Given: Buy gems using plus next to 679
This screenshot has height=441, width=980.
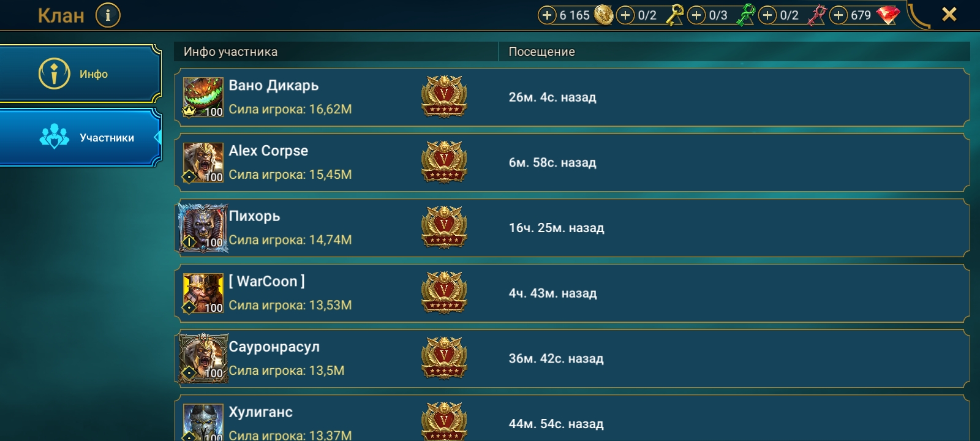Looking at the screenshot, I should click(839, 15).
